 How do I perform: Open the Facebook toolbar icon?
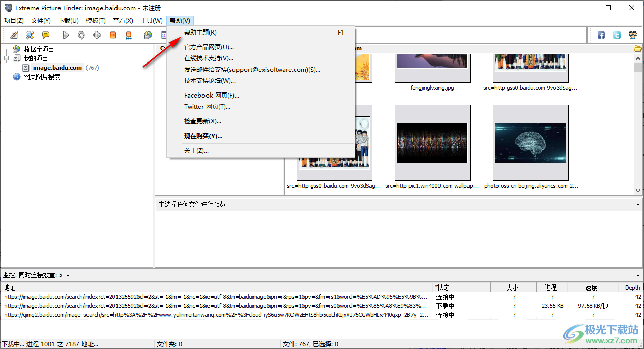601,35
